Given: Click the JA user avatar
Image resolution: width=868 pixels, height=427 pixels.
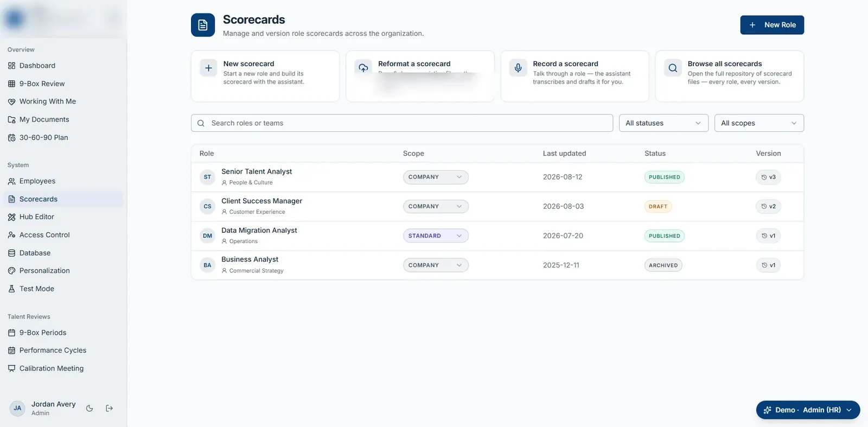Looking at the screenshot, I should pos(17,409).
